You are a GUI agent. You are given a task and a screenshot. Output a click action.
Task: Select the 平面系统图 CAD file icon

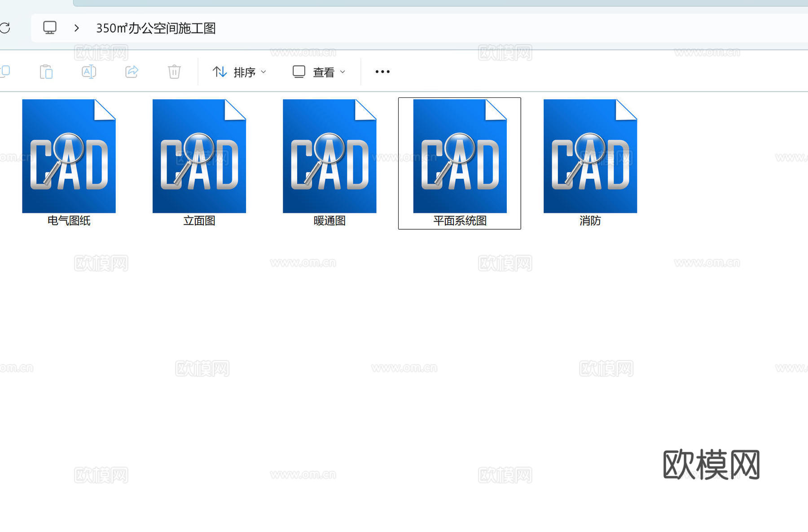(460, 156)
